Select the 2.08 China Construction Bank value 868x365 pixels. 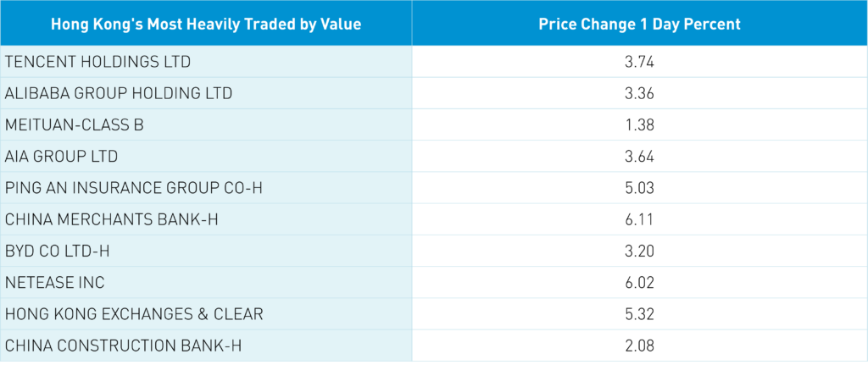point(639,346)
